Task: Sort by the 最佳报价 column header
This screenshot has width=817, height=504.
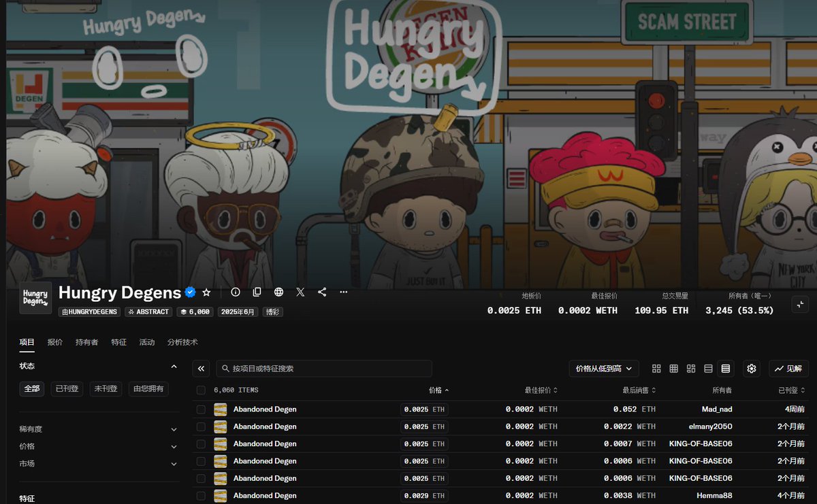Action: click(541, 390)
